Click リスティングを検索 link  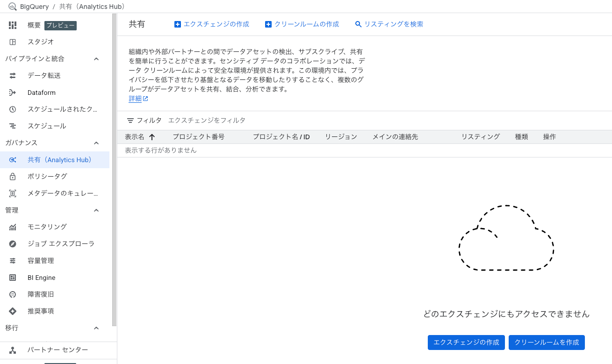point(389,24)
